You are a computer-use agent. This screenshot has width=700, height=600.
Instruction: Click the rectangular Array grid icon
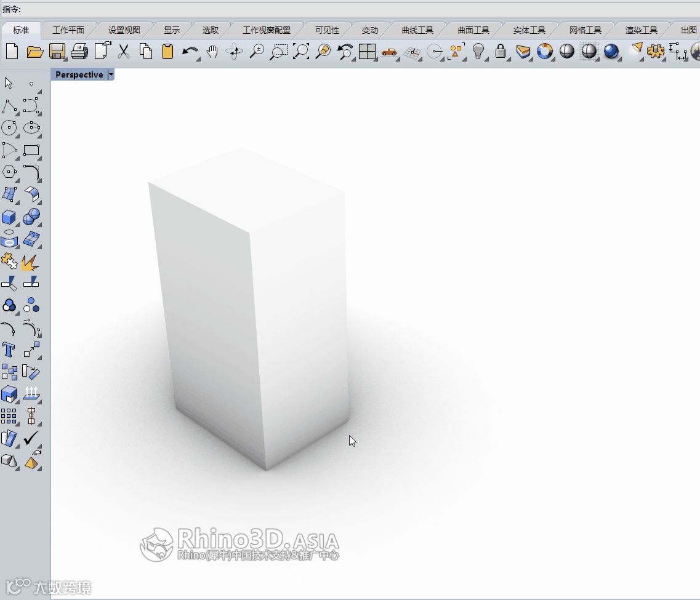coord(9,416)
